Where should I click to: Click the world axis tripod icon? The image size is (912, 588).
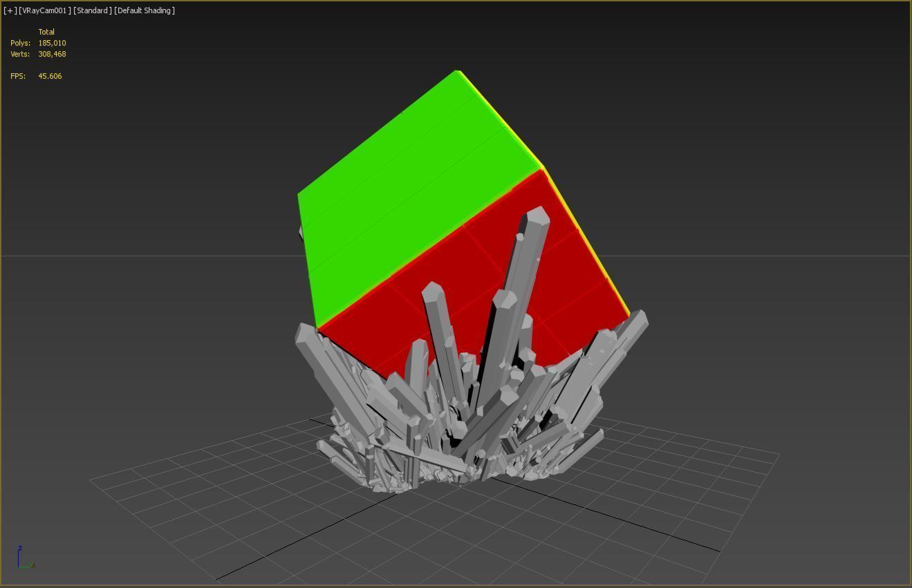coord(26,558)
